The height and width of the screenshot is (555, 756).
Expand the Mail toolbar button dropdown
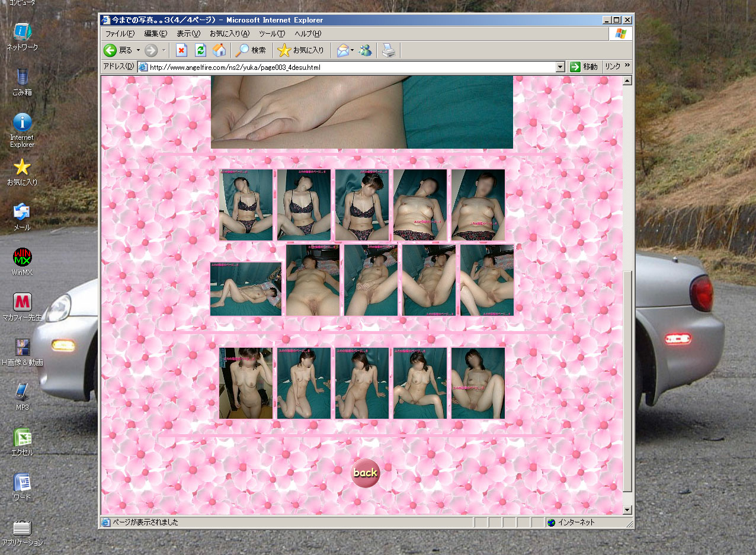[x=352, y=50]
